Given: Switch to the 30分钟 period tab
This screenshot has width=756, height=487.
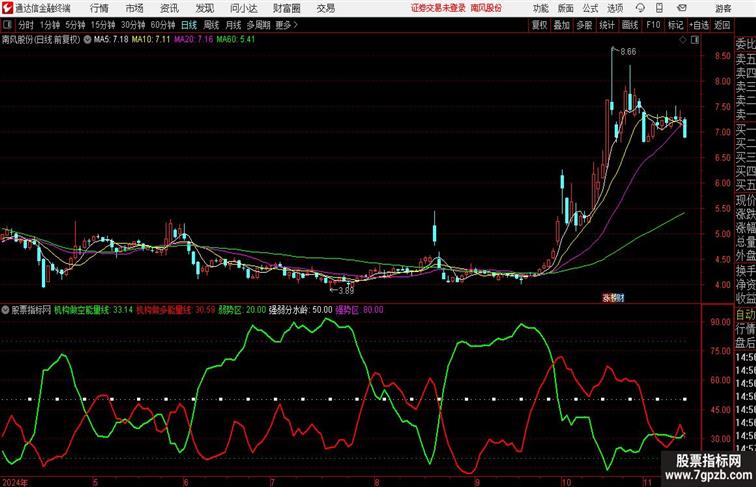Looking at the screenshot, I should 133,25.
